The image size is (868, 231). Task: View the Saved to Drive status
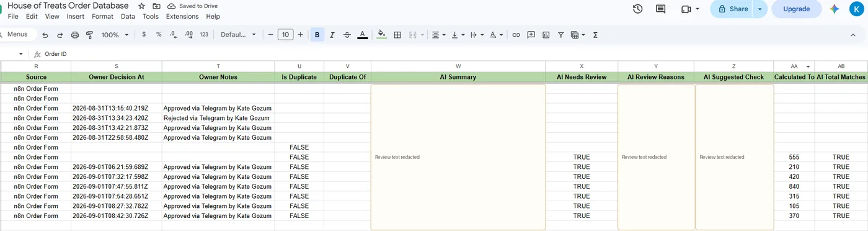pos(193,6)
